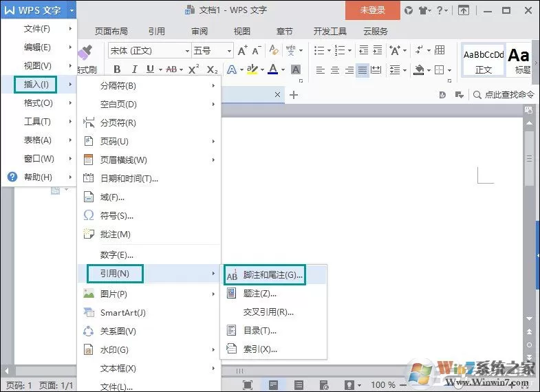This screenshot has width=540, height=392.
Task: Click font color red A swatch
Action: (x=273, y=69)
